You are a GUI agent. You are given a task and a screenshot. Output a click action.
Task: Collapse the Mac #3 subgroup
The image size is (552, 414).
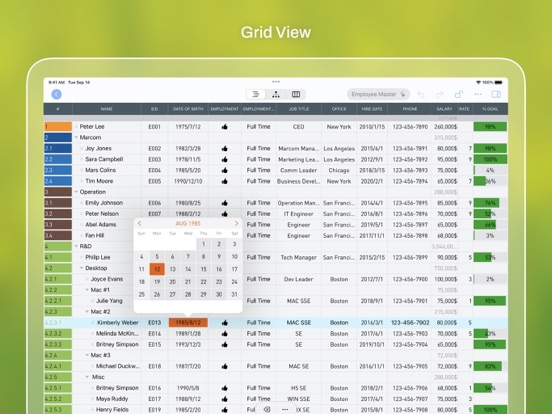[87, 355]
